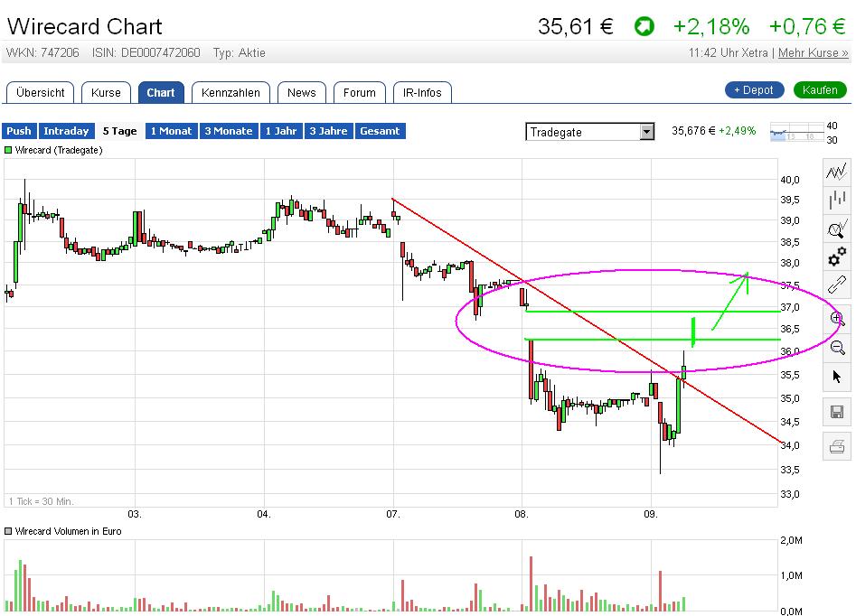Follow the Mehr Kurse link
Viewport: 856px width, 616px height.
point(813,53)
